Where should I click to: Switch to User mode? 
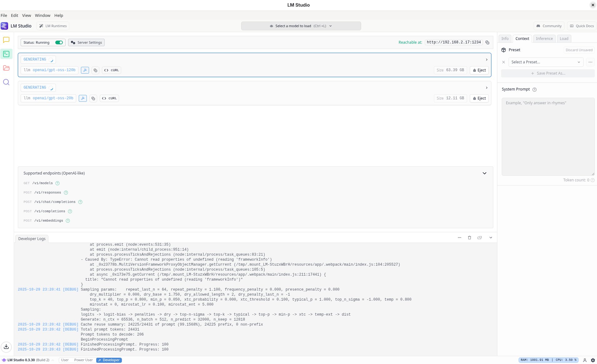pos(65,360)
